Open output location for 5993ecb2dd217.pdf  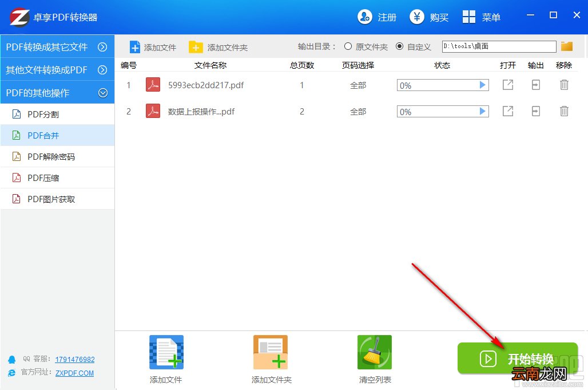tap(536, 85)
